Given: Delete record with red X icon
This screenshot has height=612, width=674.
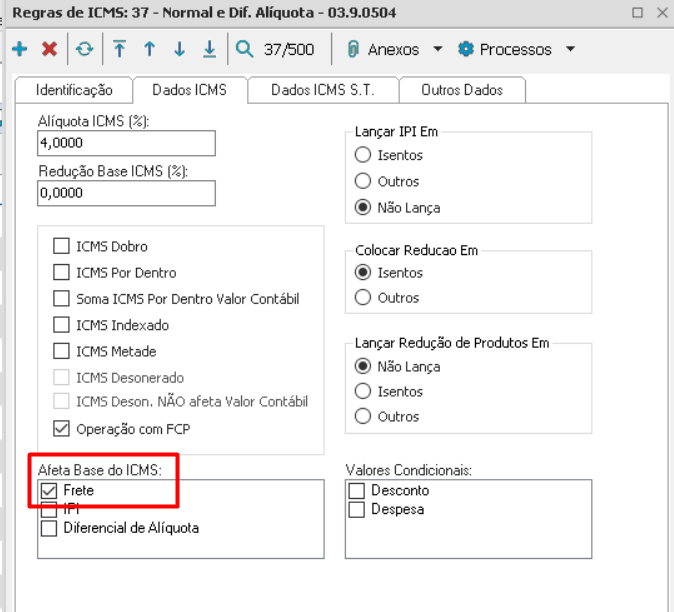Looking at the screenshot, I should click(x=49, y=49).
